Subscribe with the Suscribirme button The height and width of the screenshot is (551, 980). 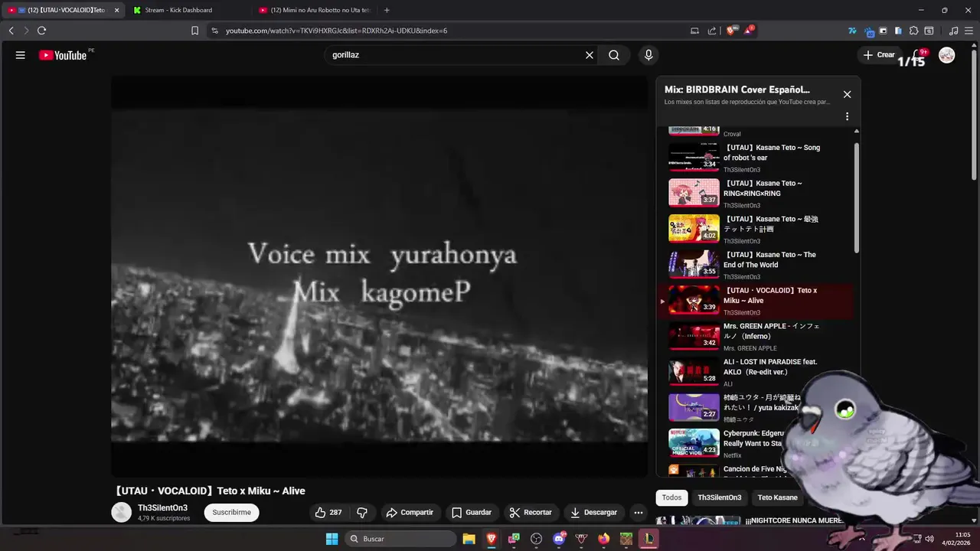(232, 513)
